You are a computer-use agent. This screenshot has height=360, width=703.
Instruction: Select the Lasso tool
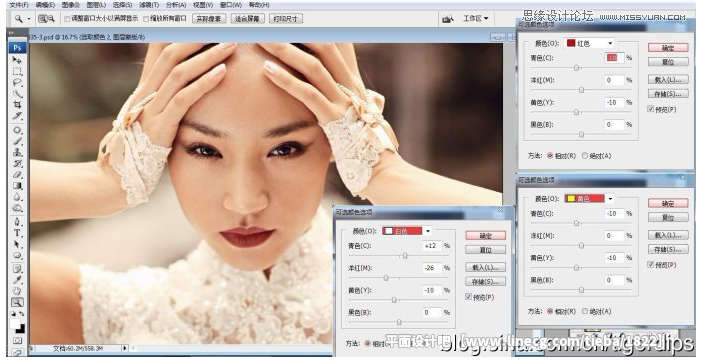pos(17,82)
